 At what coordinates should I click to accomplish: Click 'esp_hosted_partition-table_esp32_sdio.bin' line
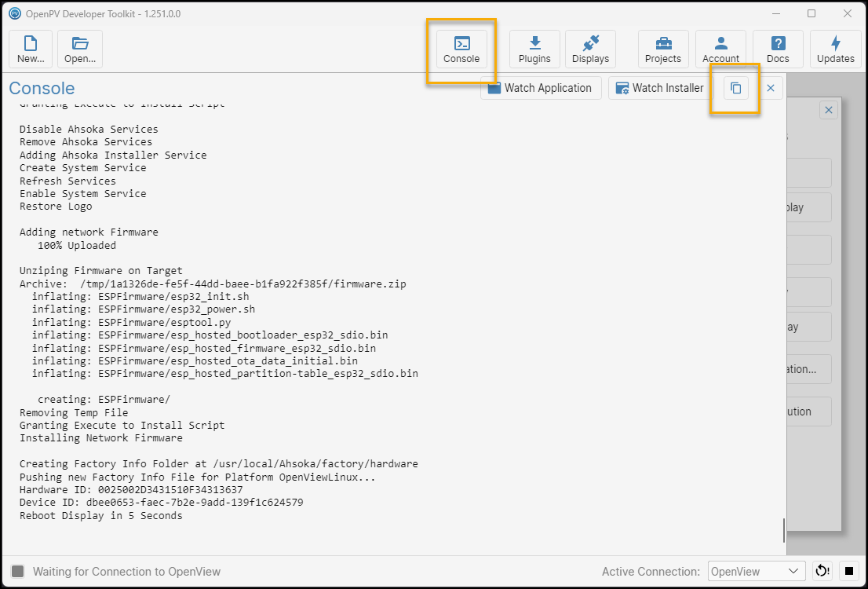[224, 374]
